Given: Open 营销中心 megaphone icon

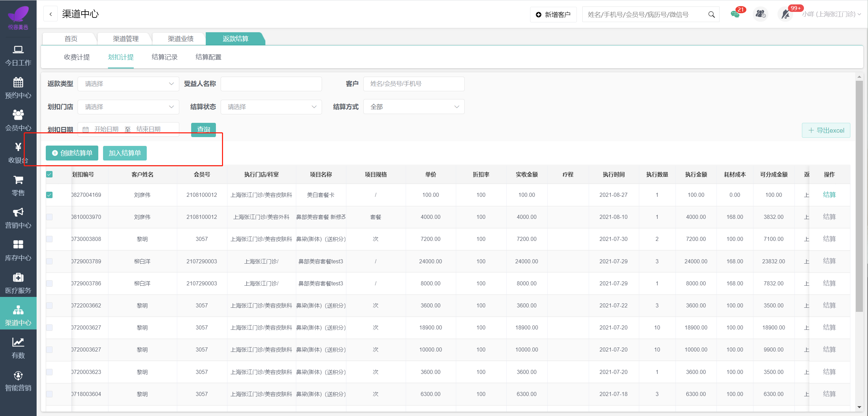Looking at the screenshot, I should click(18, 212).
